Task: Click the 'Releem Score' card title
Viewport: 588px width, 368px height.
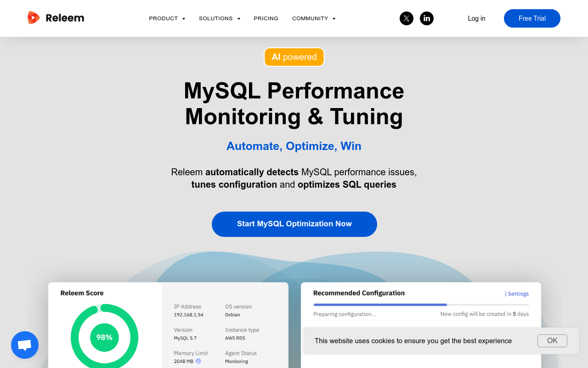Action: coord(82,293)
